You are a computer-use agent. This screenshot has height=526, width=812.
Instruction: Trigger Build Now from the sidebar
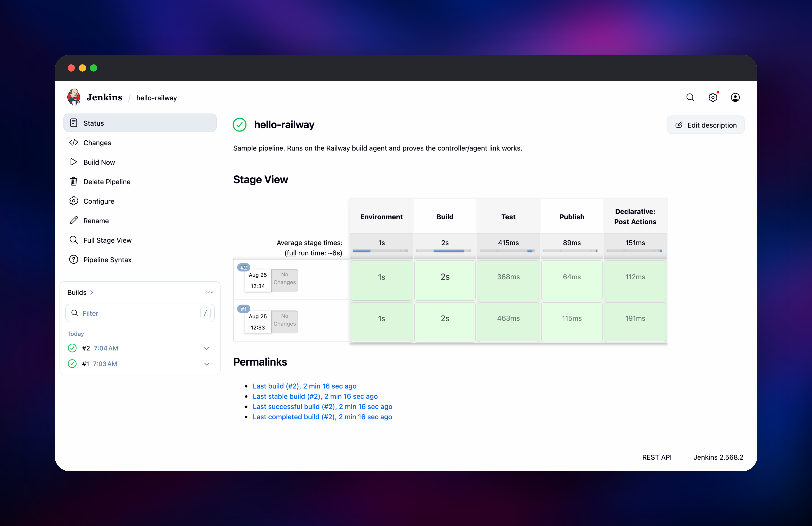140,162
